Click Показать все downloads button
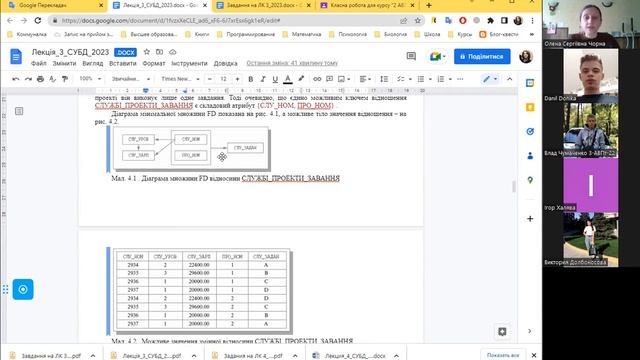This screenshot has height=360, width=640. click(503, 356)
